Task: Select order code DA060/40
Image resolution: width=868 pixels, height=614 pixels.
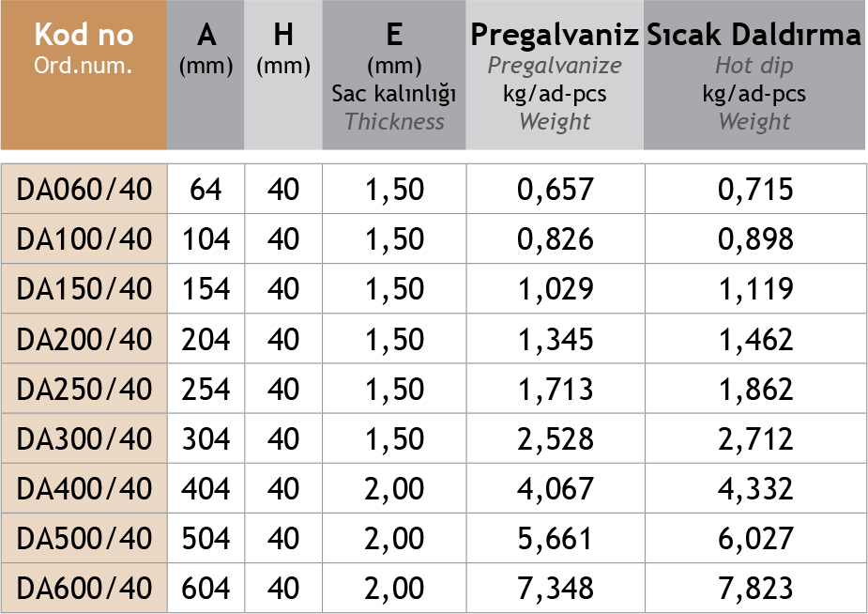Action: (84, 190)
